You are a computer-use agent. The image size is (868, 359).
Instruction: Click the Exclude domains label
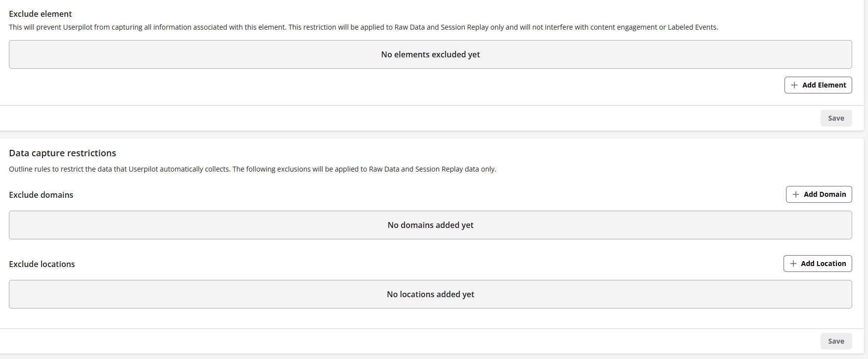tap(41, 195)
